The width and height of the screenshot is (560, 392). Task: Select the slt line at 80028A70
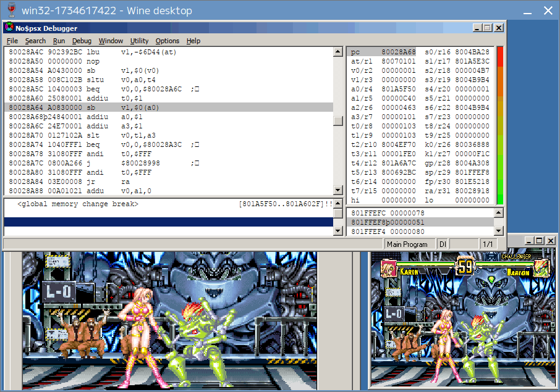click(x=169, y=135)
